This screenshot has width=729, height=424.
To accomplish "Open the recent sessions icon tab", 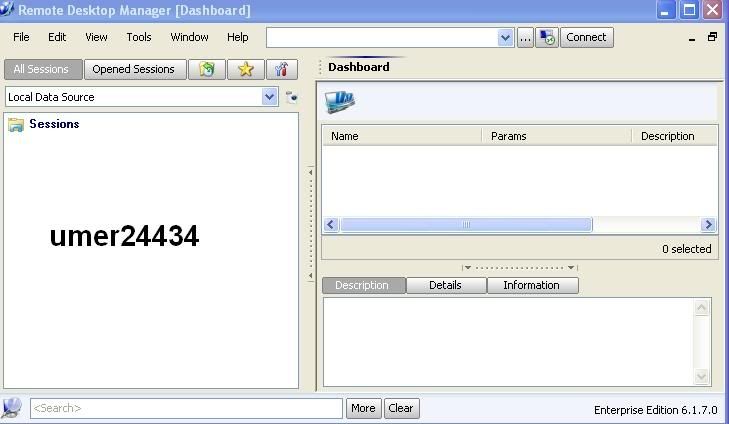I will tap(207, 69).
